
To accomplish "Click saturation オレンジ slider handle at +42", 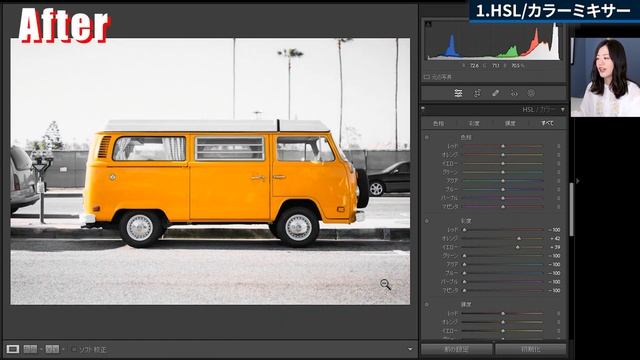I will pyautogui.click(x=519, y=238).
